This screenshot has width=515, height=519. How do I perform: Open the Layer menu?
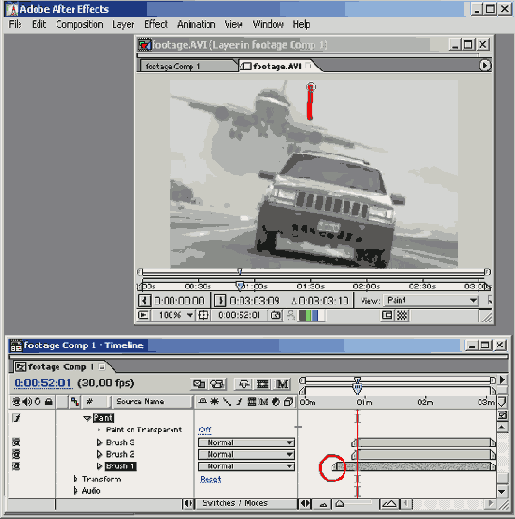tap(123, 24)
